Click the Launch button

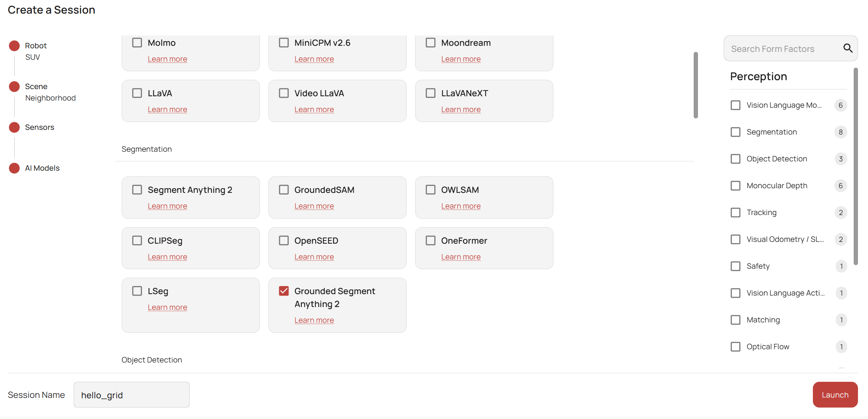click(x=835, y=394)
